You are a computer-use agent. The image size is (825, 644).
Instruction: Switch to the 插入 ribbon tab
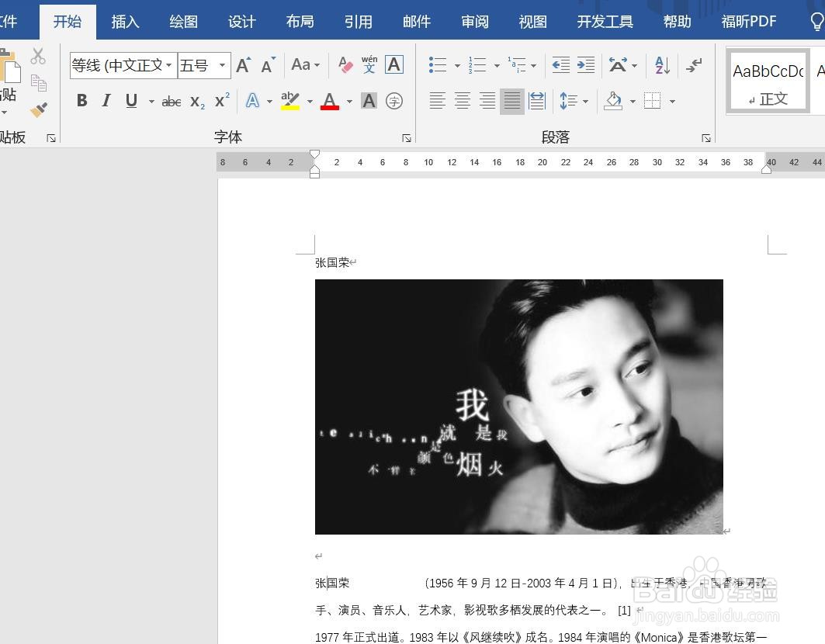[125, 21]
